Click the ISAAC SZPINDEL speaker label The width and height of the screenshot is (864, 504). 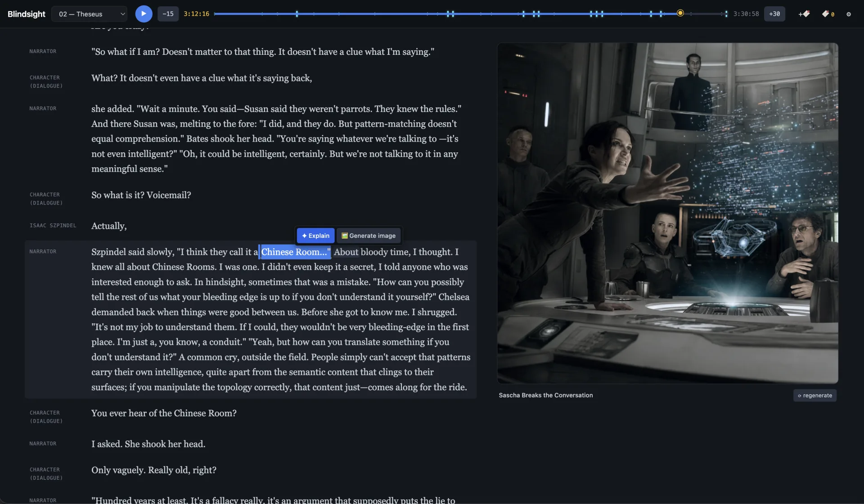[53, 226]
